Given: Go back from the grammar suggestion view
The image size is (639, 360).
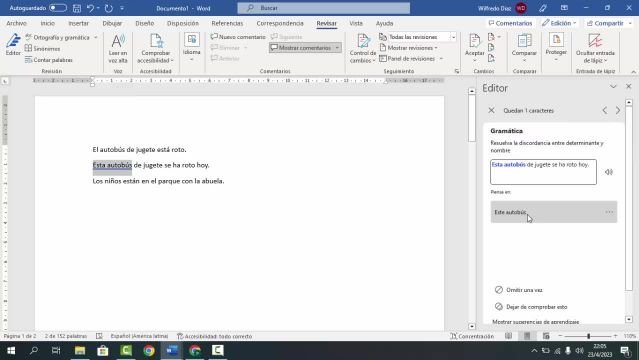Looking at the screenshot, I should 491,110.
